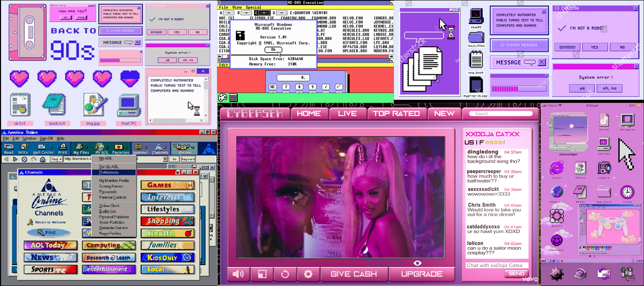Viewport: 644px width, 286px height.
Task: Click the AOL browser stop icon
Action: click(x=24, y=159)
